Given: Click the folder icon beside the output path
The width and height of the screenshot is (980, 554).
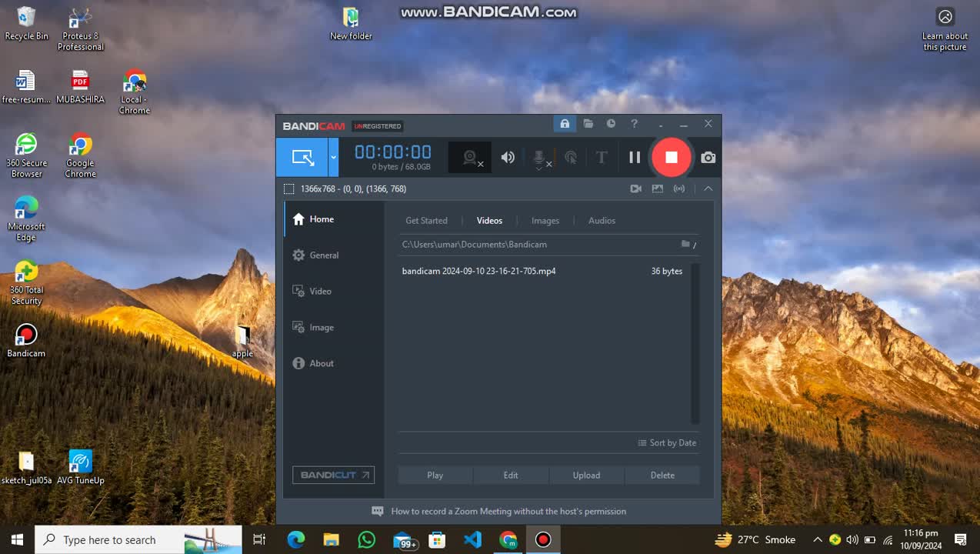Looking at the screenshot, I should pyautogui.click(x=685, y=244).
